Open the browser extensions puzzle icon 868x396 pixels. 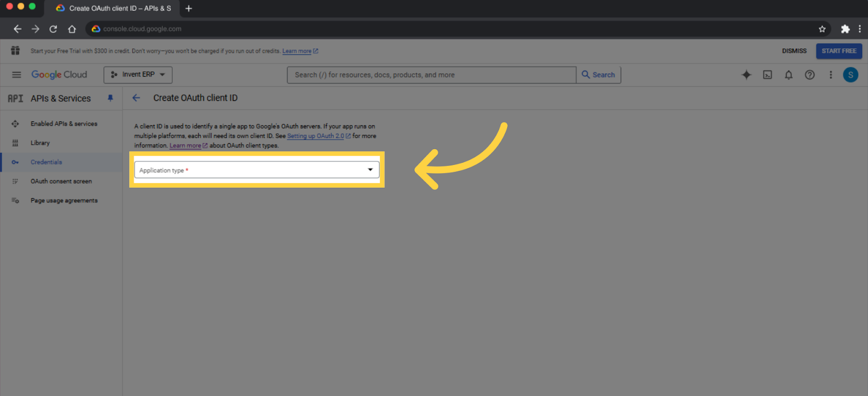coord(845,29)
